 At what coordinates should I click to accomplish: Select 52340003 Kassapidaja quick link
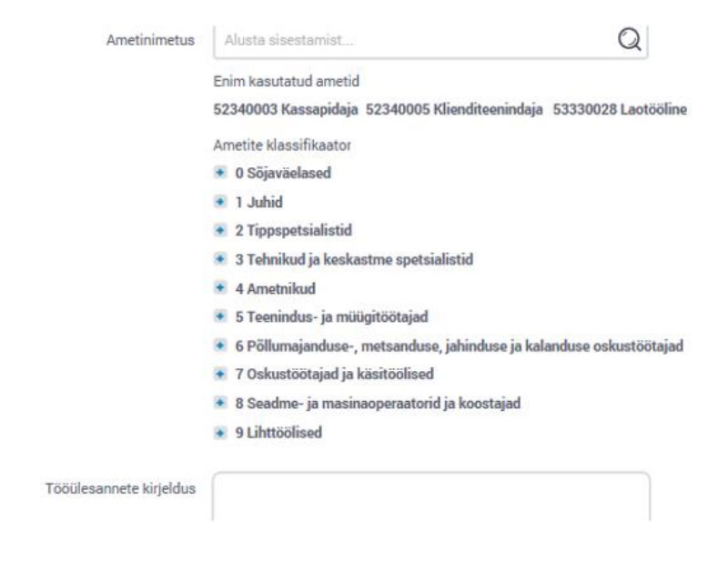[x=286, y=109]
